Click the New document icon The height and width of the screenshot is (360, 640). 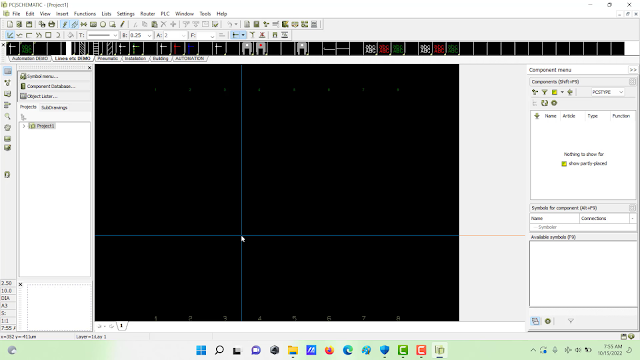click(x=10, y=24)
